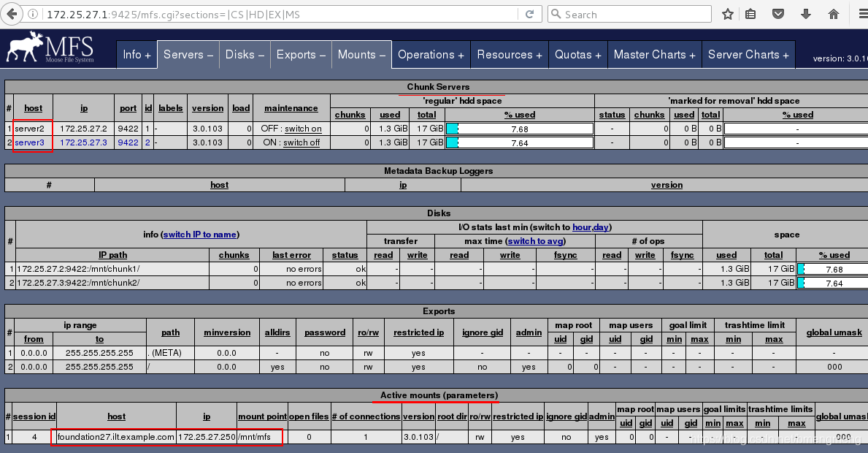The height and width of the screenshot is (453, 868).
Task: Click the Pocket icon in the toolbar
Action: point(778,15)
